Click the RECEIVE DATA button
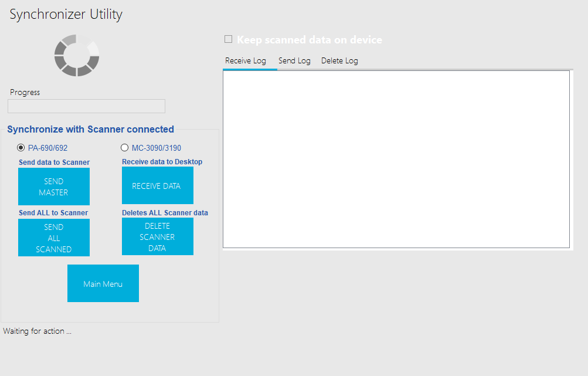The image size is (588, 376). point(157,186)
